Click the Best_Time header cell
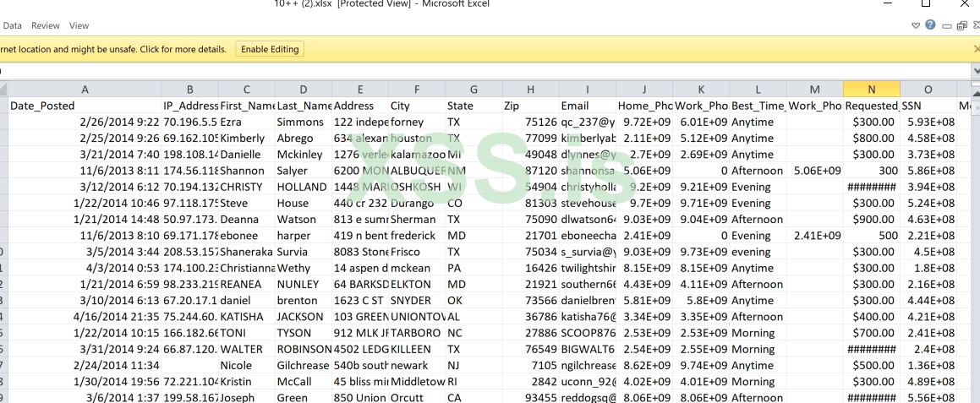The height and width of the screenshot is (403, 980). click(758, 106)
